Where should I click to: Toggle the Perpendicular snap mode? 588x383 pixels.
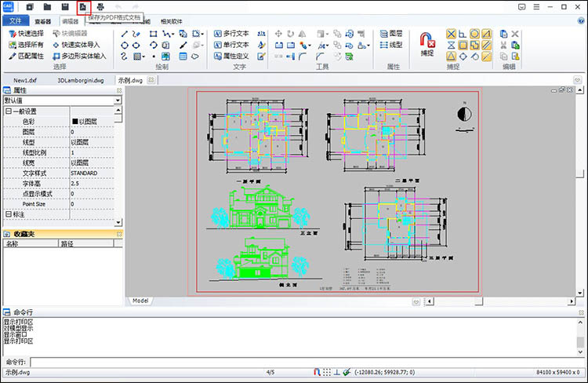coord(463,35)
